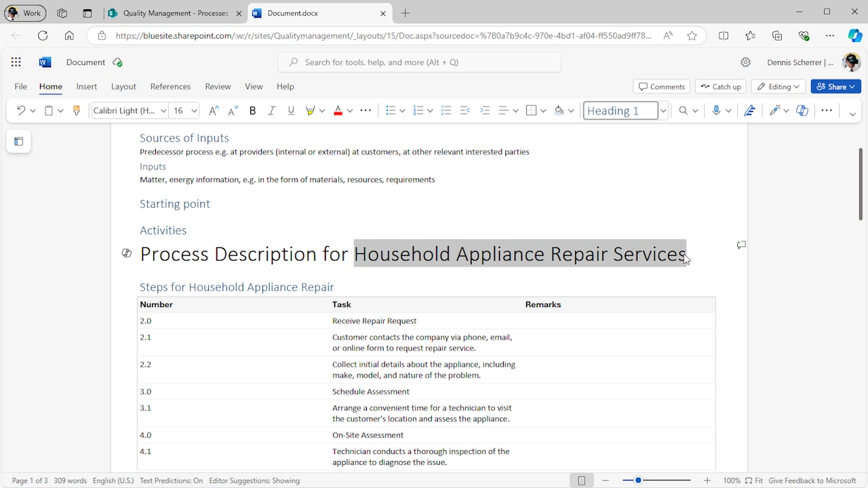Insert a checklist
The width and height of the screenshot is (868, 488).
click(x=446, y=110)
